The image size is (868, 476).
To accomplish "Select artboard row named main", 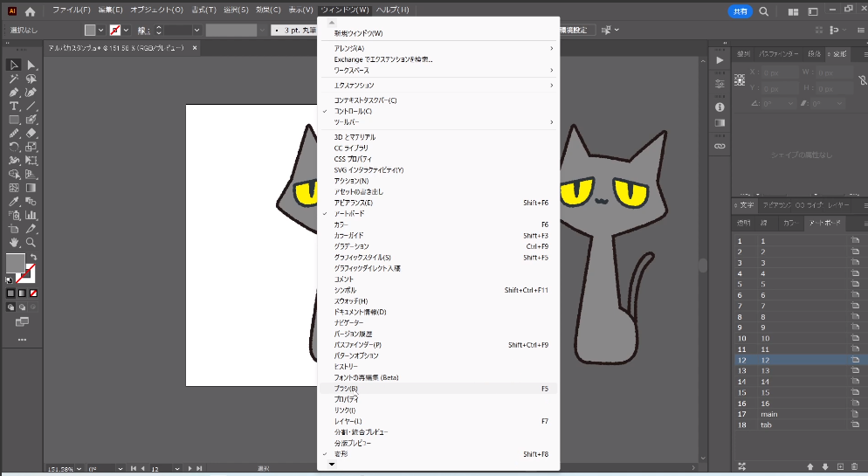I will 768,414.
